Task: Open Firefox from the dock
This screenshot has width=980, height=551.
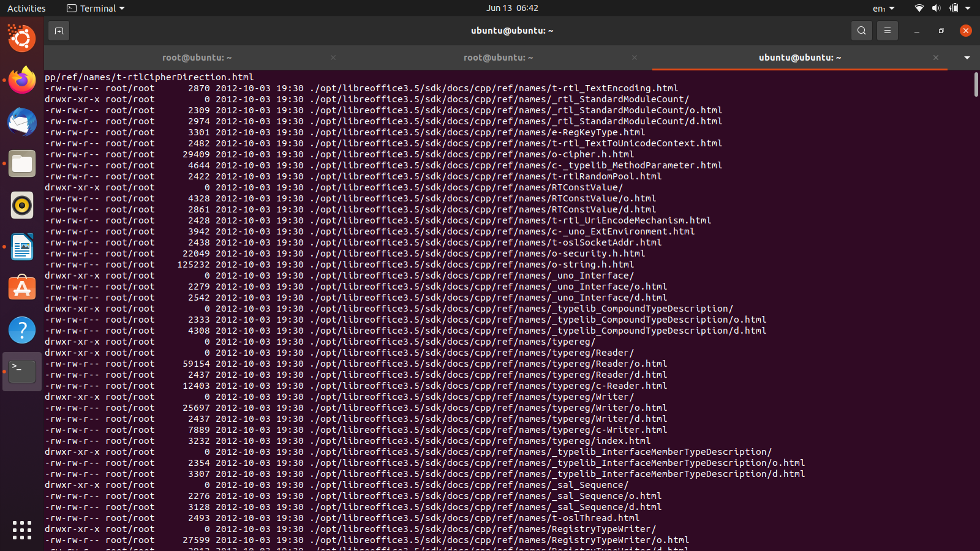Action: (x=22, y=80)
